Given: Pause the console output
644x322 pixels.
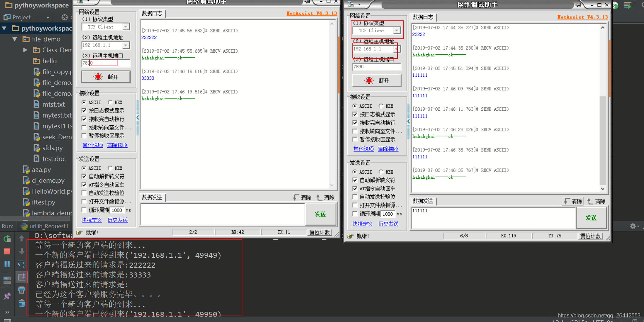Looking at the screenshot, I should [x=7, y=264].
